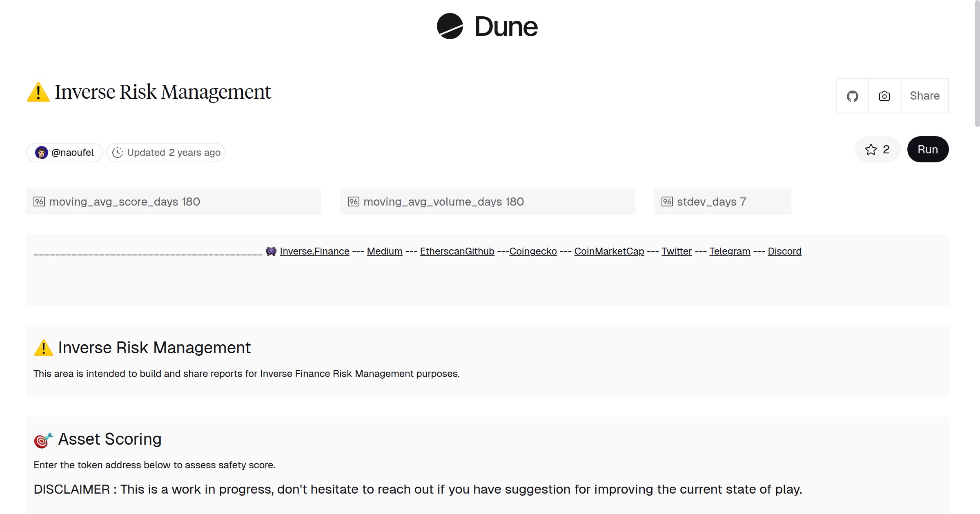Click the Updated clock icon
Viewport: 980px width, 514px height.
118,153
